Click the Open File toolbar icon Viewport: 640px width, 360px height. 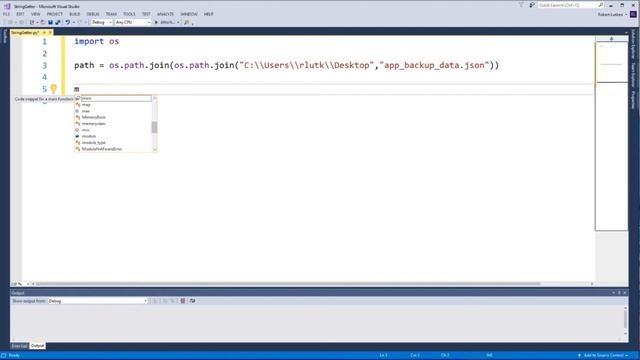pos(42,22)
